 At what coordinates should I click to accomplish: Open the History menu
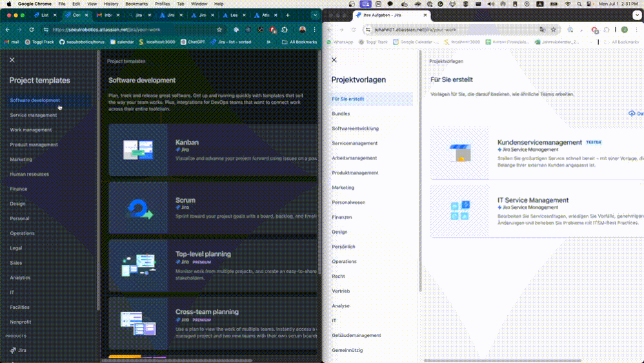point(111,4)
